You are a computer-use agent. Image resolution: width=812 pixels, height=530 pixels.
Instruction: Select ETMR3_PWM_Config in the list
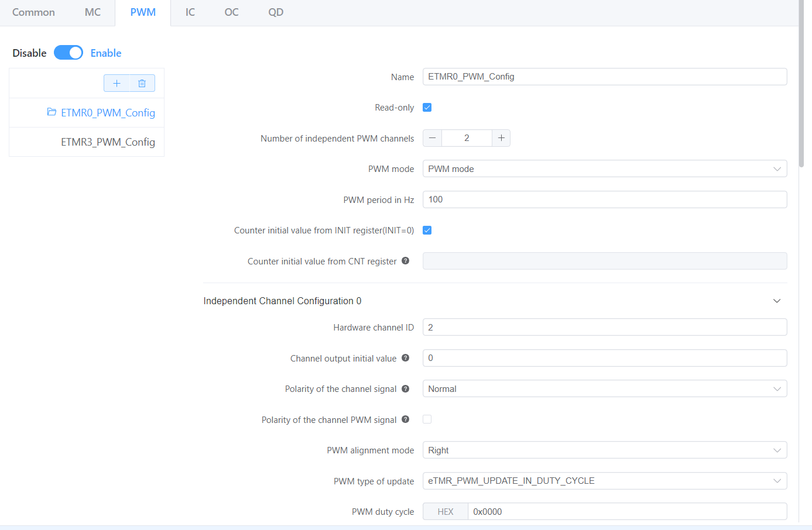(x=108, y=142)
